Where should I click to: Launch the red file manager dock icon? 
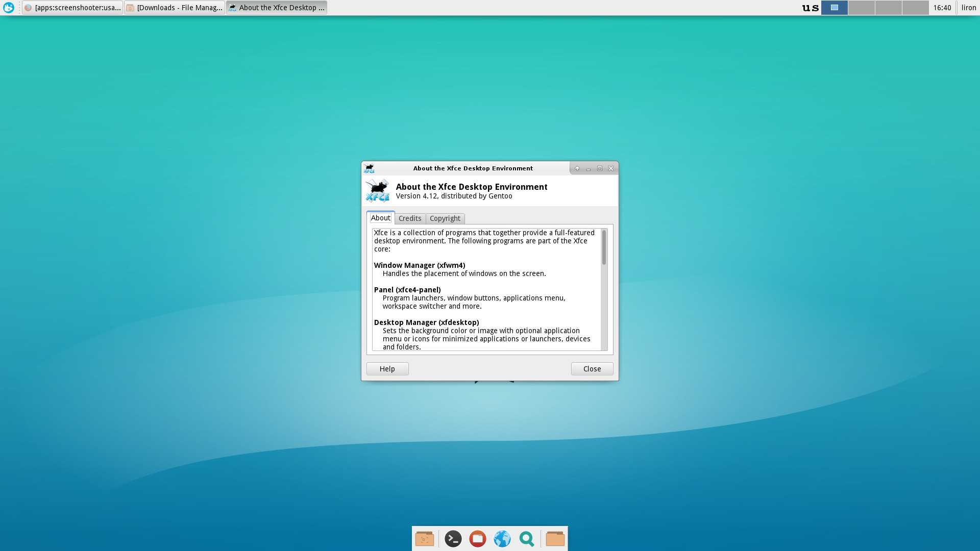478,539
